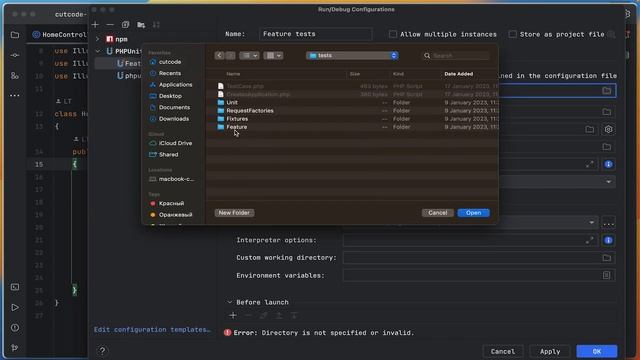The height and width of the screenshot is (360, 640).
Task: Enable Allow multiple instances checkbox
Action: (393, 34)
